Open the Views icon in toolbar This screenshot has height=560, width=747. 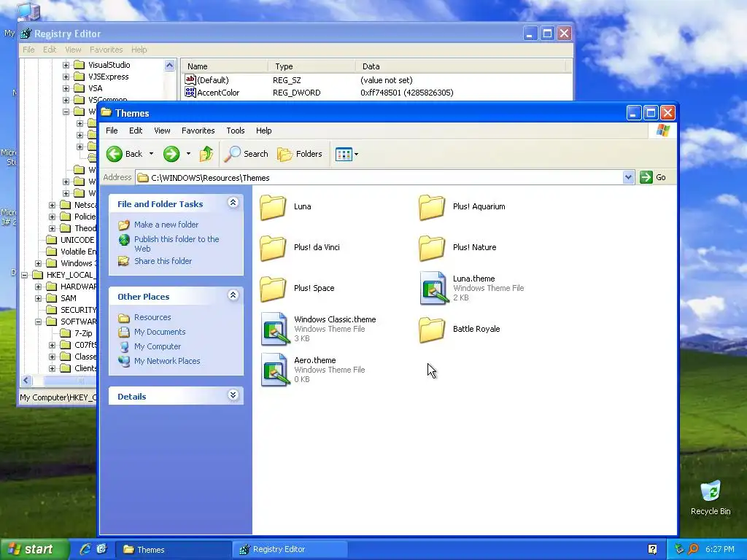343,154
